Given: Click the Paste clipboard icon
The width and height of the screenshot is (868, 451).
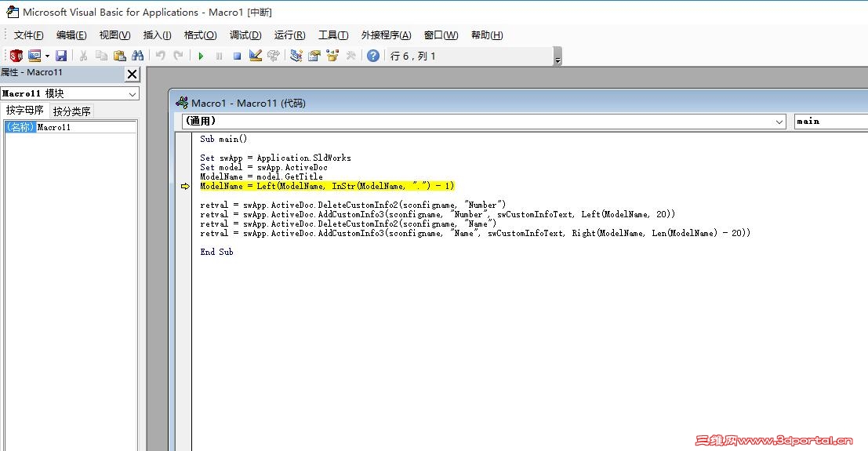Looking at the screenshot, I should [x=119, y=56].
